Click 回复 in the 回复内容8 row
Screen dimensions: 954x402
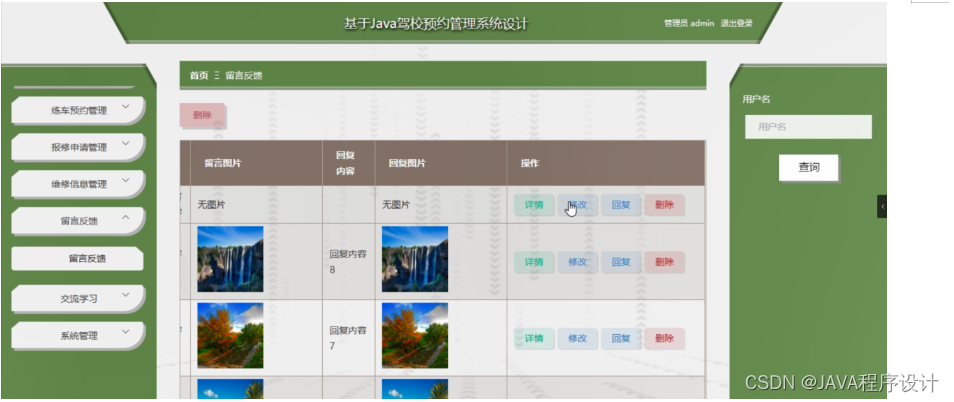tap(621, 262)
